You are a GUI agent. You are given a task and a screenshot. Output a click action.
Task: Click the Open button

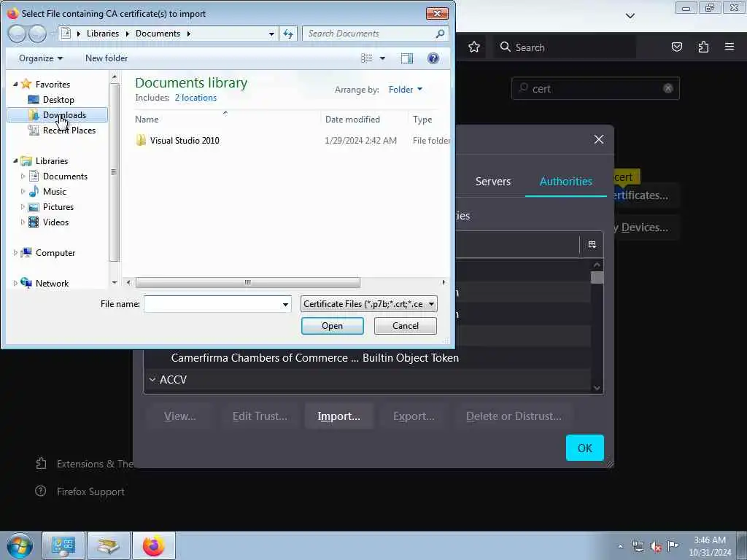click(333, 326)
